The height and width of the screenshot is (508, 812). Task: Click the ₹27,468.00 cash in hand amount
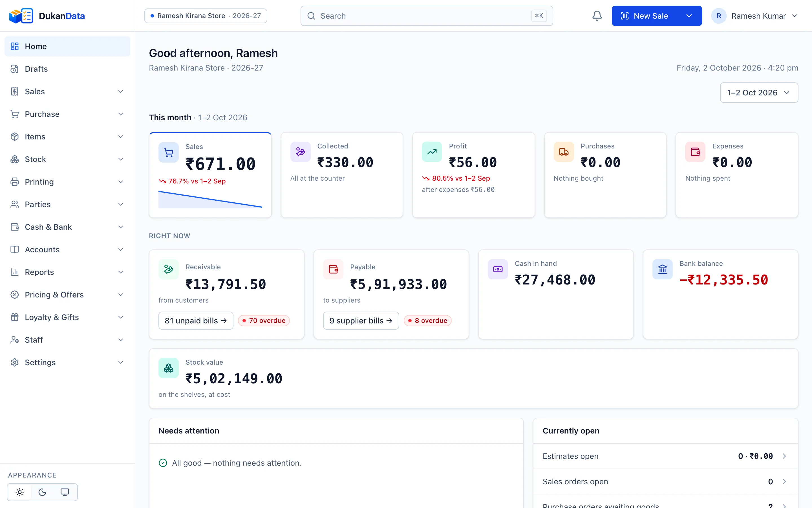pos(555,279)
